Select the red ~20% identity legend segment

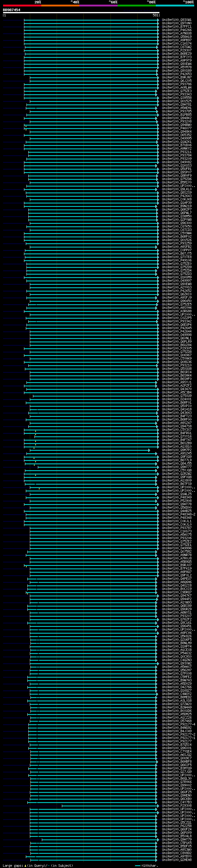click(x=22, y=6)
